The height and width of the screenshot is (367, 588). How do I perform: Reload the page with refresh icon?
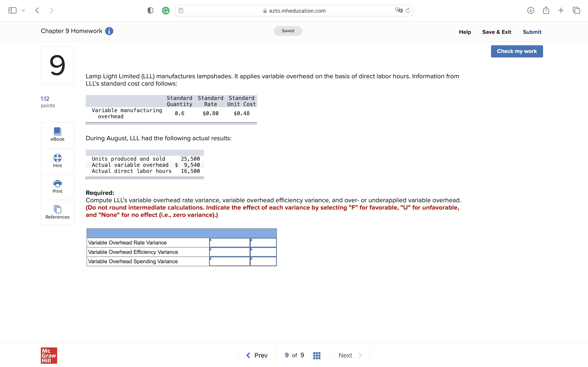click(408, 10)
